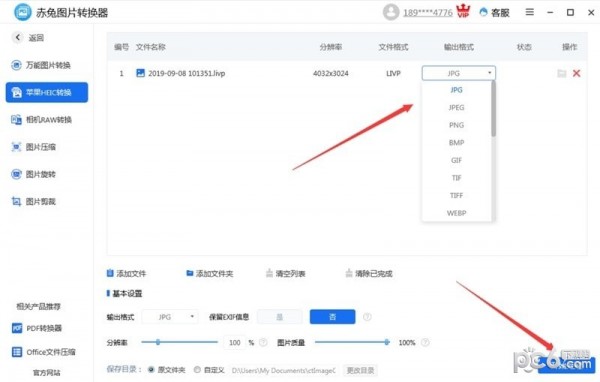Open the 基本设置 输出格式 JPG dropdown
This screenshot has width=600, height=382.
tap(170, 317)
